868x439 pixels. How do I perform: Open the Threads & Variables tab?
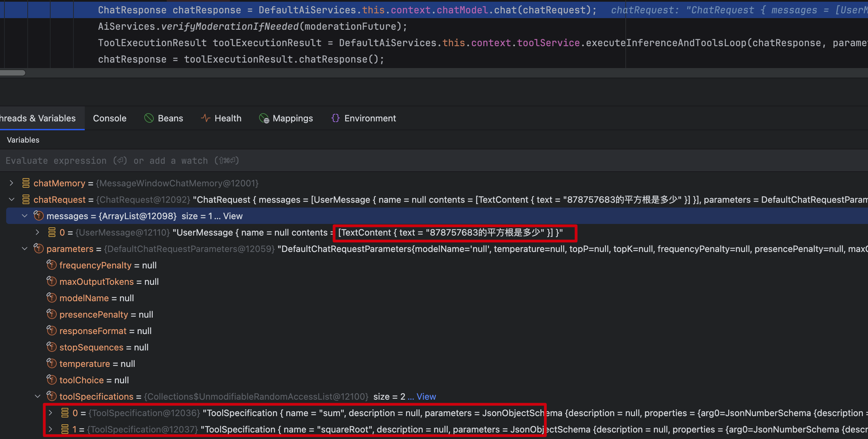click(38, 118)
